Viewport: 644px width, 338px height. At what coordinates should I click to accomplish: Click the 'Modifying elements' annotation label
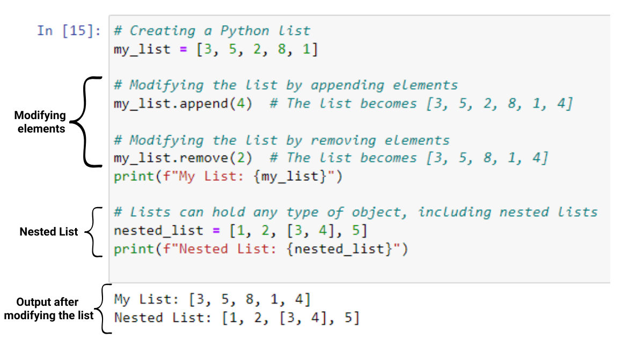pos(40,122)
